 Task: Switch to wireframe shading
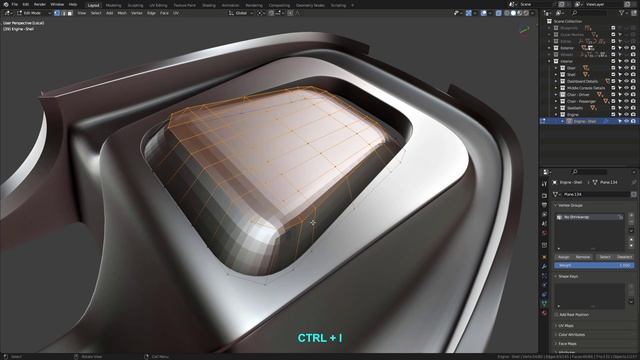(x=507, y=13)
